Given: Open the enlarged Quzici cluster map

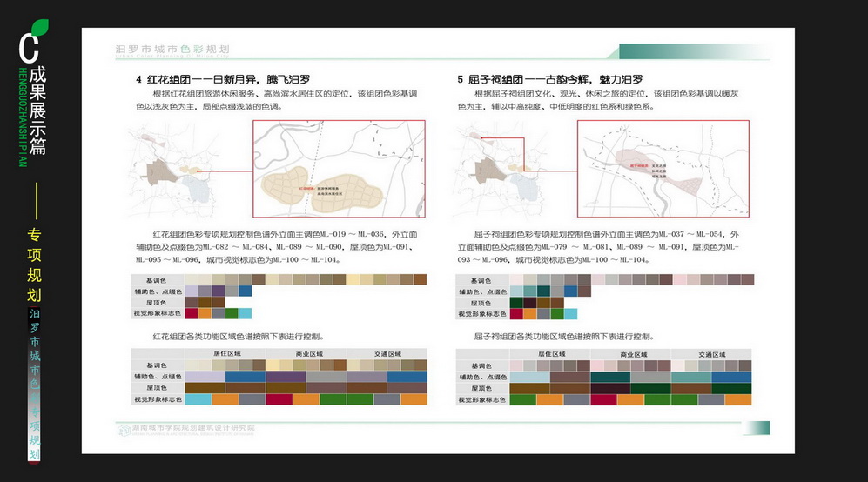Looking at the screenshot, I should (x=663, y=168).
